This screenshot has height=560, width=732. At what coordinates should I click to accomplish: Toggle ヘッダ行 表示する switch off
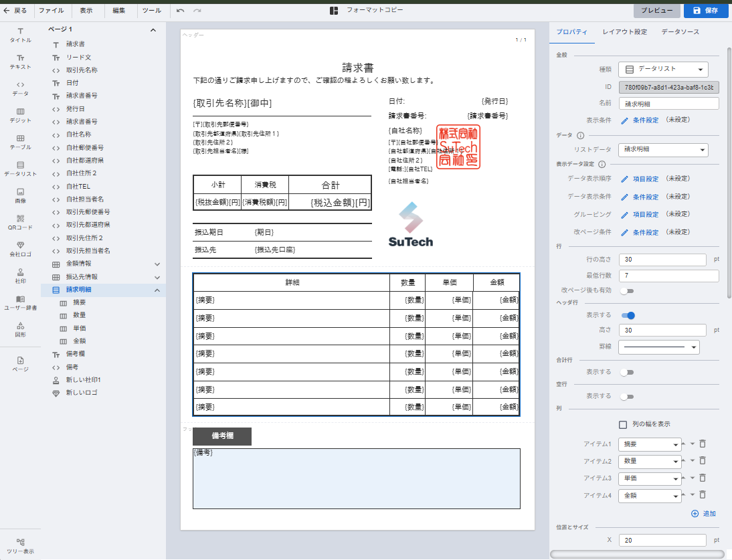[628, 315]
